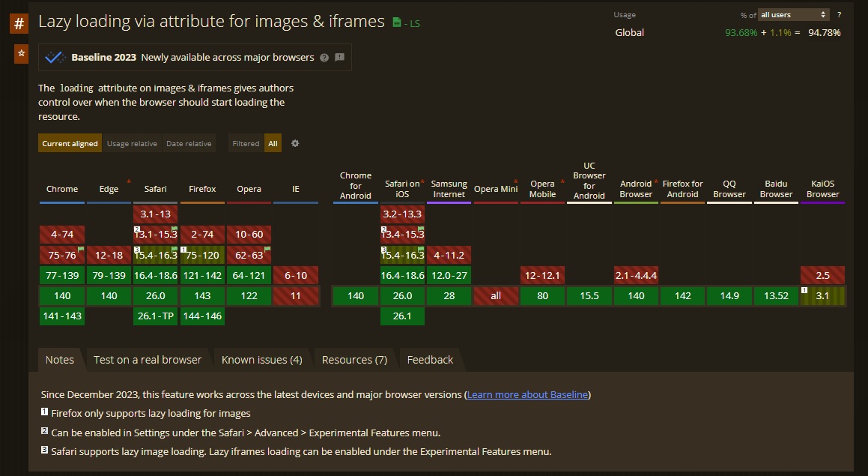The image size is (868, 476).
Task: Open the table settings gear icon
Action: coord(295,143)
